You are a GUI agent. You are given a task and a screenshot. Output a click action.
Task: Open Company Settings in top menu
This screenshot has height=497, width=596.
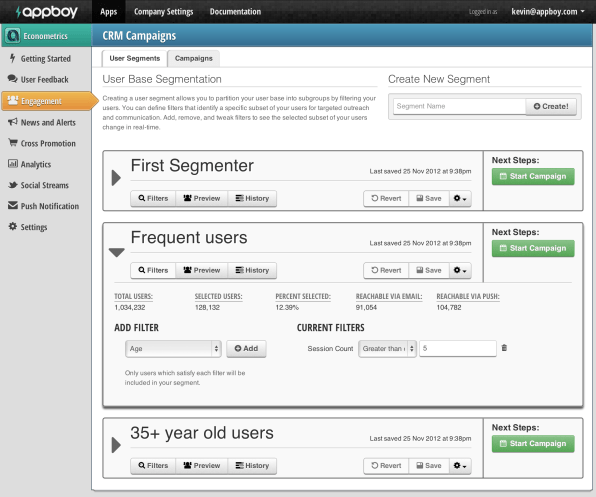coord(163,12)
